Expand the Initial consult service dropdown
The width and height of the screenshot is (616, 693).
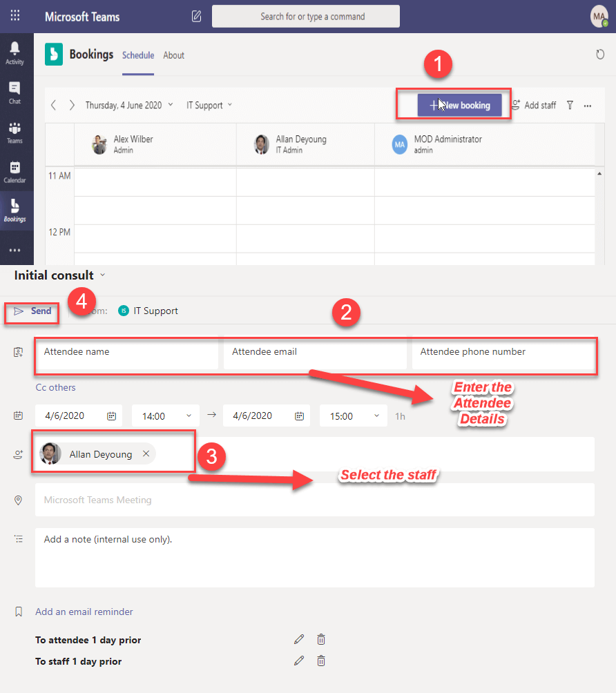[x=103, y=275]
